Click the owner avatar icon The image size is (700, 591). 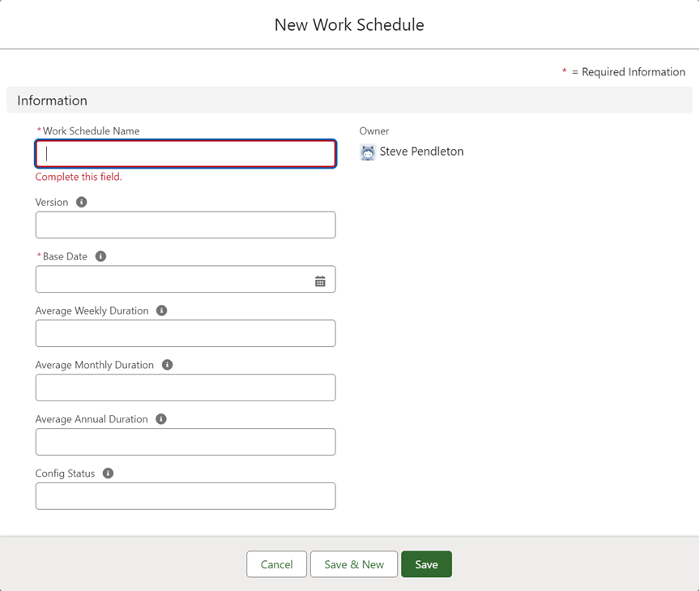pyautogui.click(x=368, y=152)
